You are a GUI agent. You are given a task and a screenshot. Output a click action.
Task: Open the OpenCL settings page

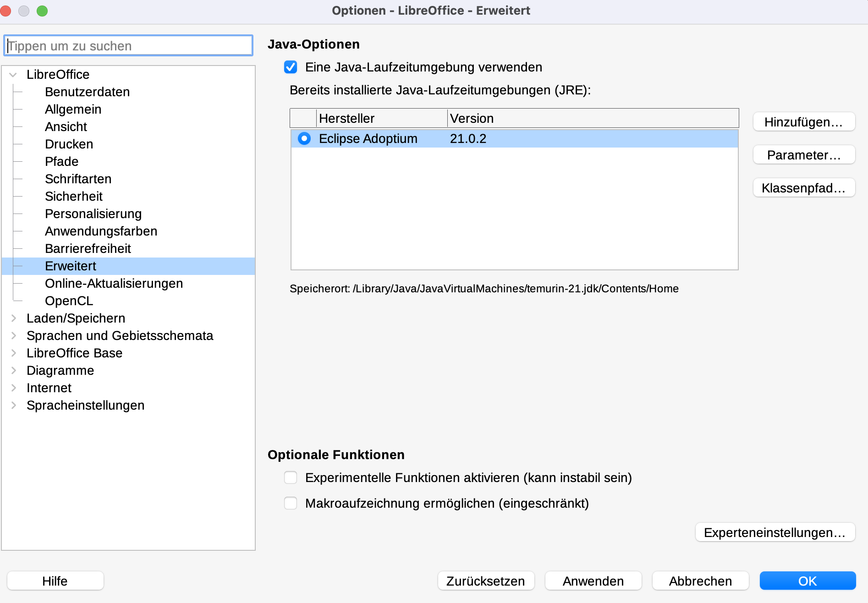pos(69,301)
